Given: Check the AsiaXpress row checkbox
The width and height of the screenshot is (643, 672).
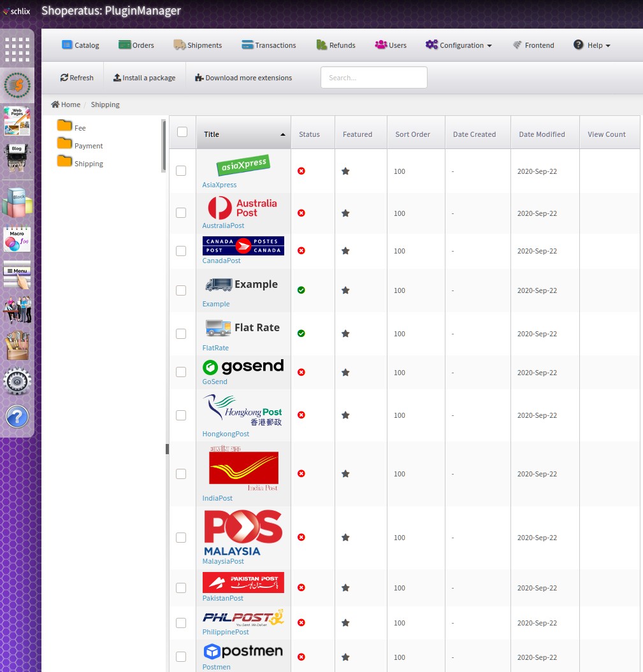Looking at the screenshot, I should coord(181,171).
